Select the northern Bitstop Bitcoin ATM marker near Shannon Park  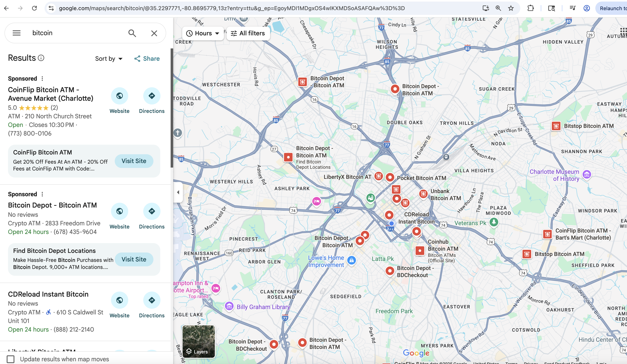[556, 126]
